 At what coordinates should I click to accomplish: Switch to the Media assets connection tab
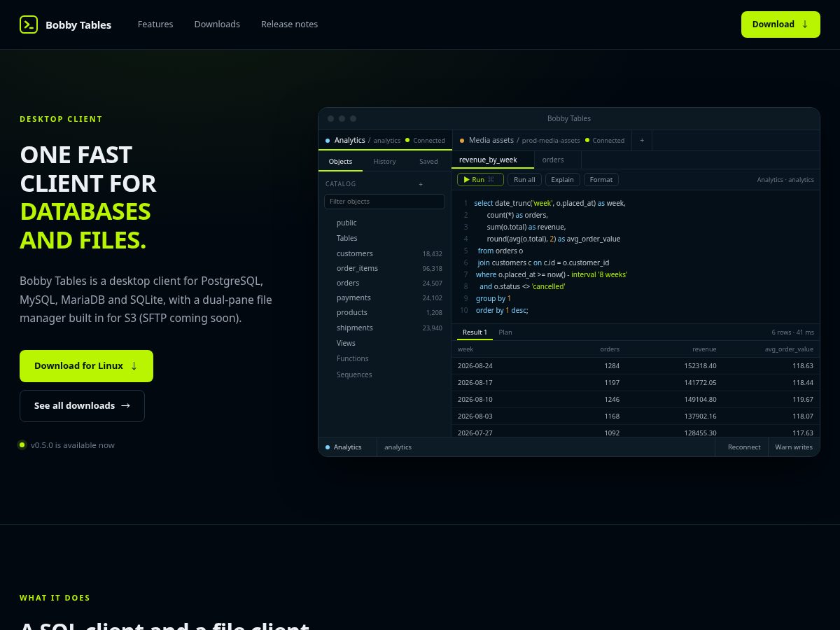[x=542, y=140]
